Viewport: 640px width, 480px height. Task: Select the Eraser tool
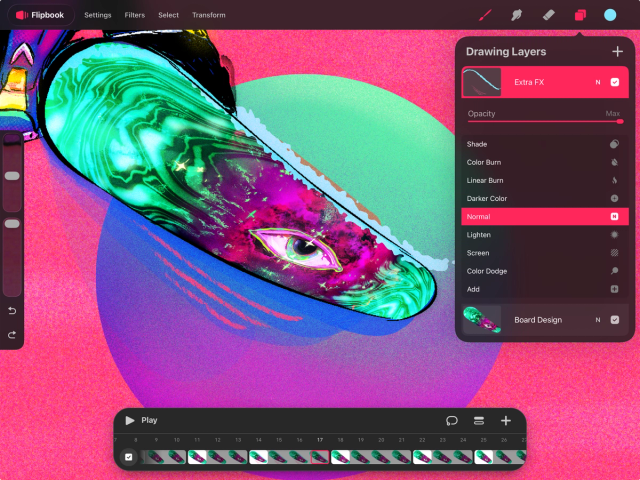point(548,15)
